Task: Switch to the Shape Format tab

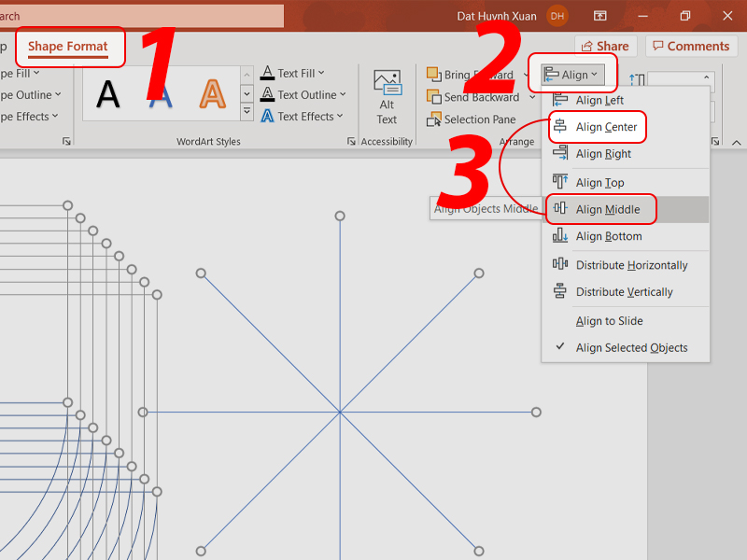Action: pos(68,47)
